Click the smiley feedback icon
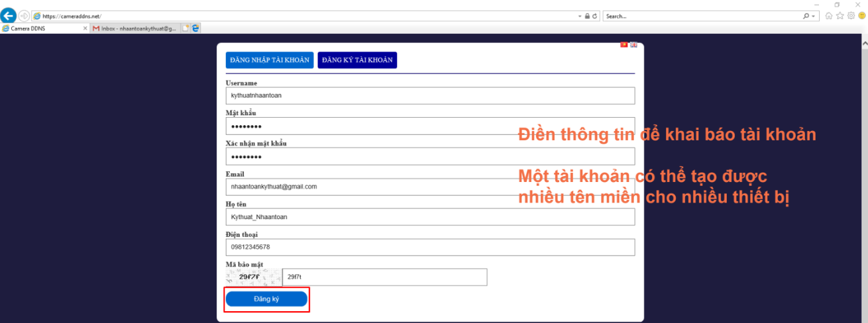This screenshot has width=868, height=323. [861, 16]
